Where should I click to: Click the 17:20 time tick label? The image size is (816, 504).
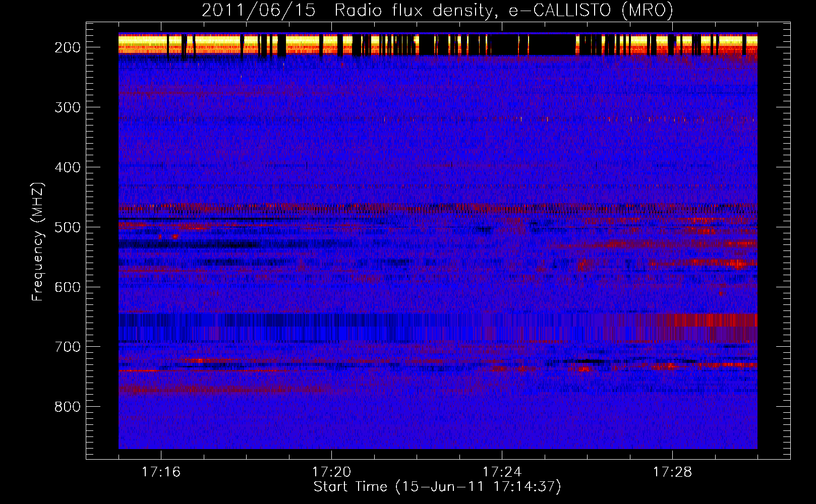click(x=331, y=472)
